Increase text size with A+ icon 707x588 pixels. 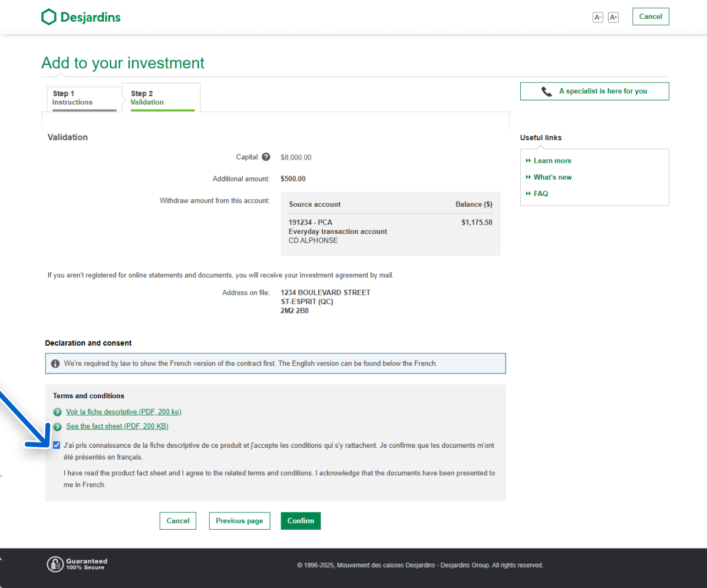tap(613, 17)
